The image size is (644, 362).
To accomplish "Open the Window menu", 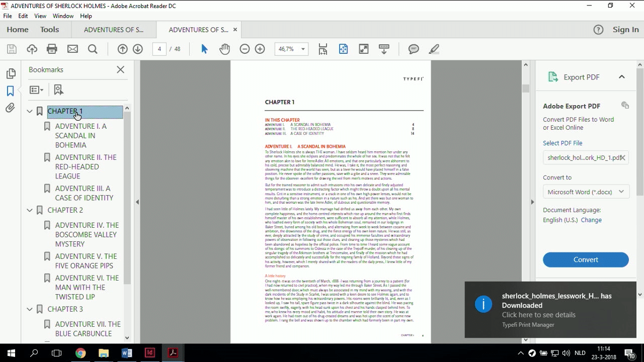I will click(63, 16).
